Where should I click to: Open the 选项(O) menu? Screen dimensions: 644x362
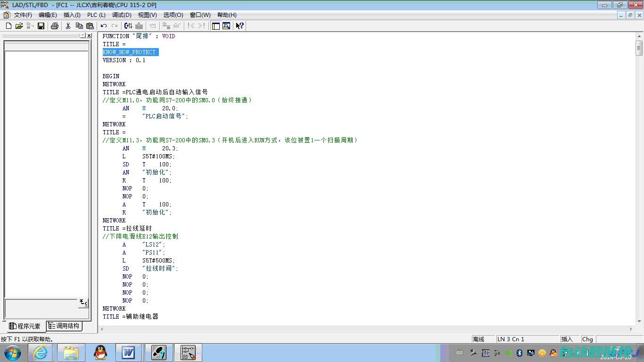click(x=173, y=15)
